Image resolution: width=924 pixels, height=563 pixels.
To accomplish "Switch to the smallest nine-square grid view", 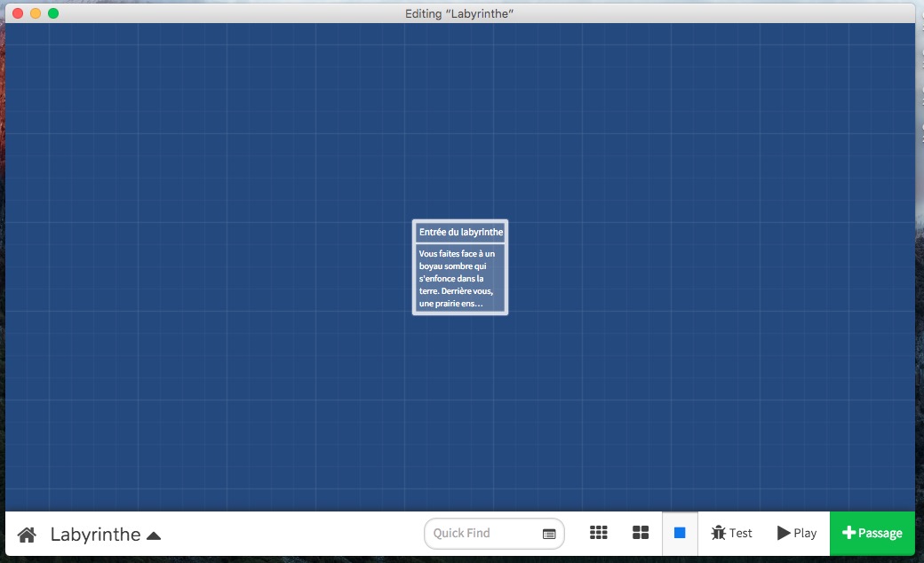I will (x=599, y=533).
